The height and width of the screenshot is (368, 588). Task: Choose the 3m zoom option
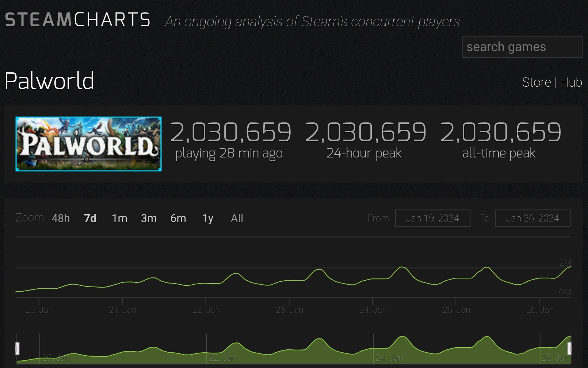[149, 218]
